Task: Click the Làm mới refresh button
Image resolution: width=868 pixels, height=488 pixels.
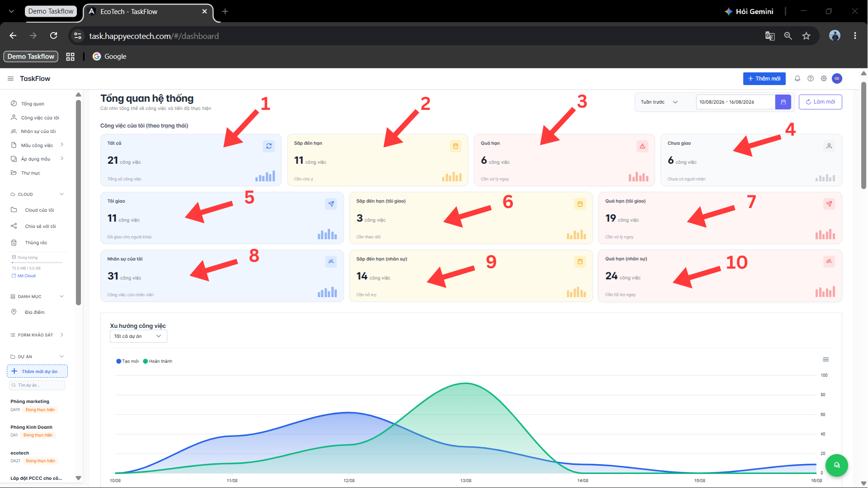Action: coord(821,102)
